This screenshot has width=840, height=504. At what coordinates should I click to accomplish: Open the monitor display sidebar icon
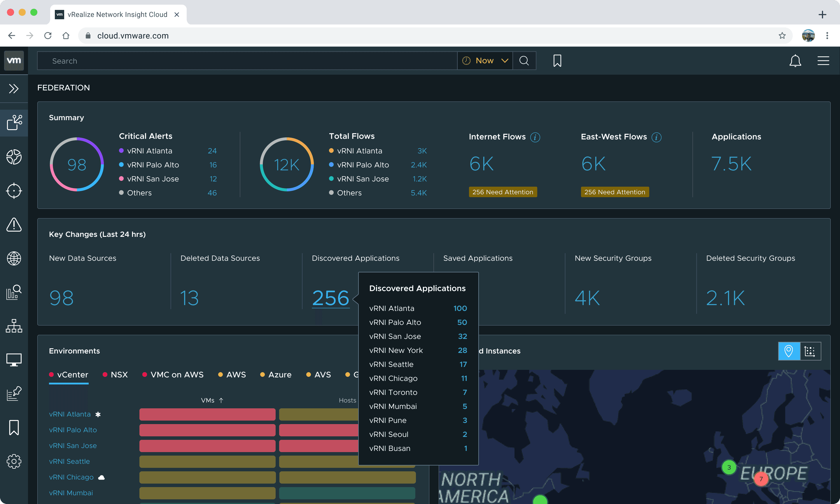click(14, 360)
